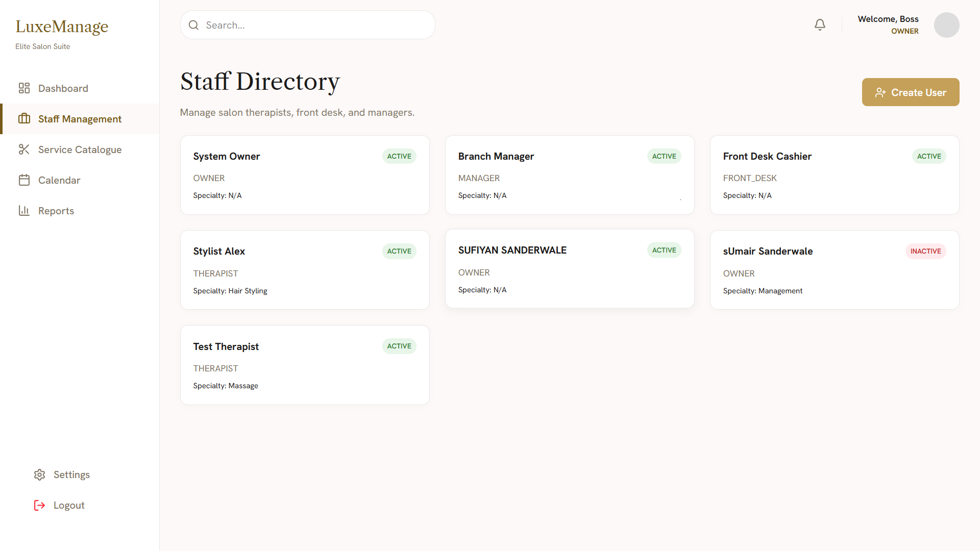
Task: Log out using the Logout link
Action: coord(69,506)
